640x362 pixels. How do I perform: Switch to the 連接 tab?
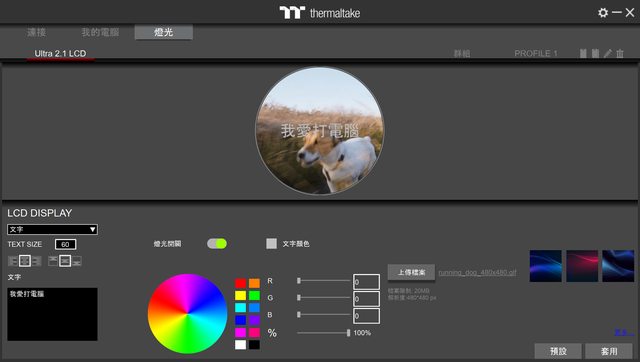pos(36,32)
